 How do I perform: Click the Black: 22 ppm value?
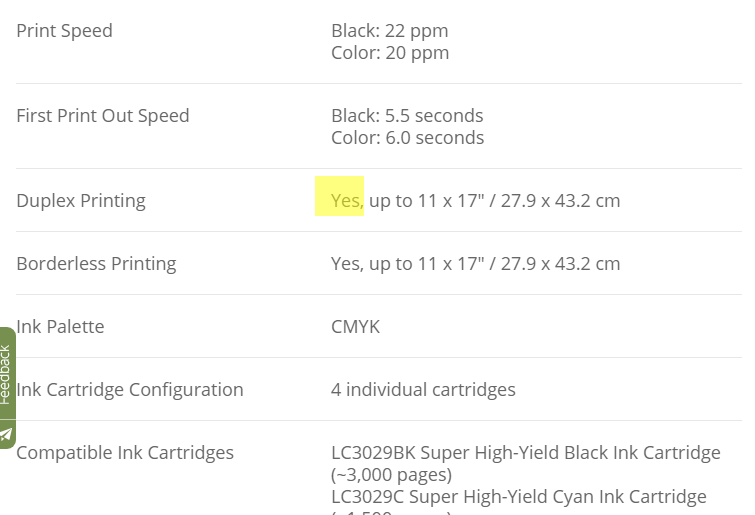390,31
